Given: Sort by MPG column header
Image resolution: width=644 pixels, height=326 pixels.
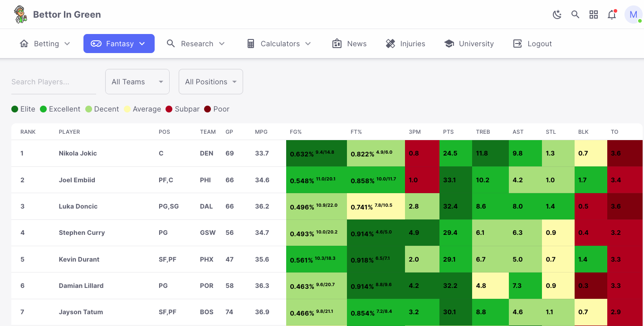Looking at the screenshot, I should coord(261,132).
